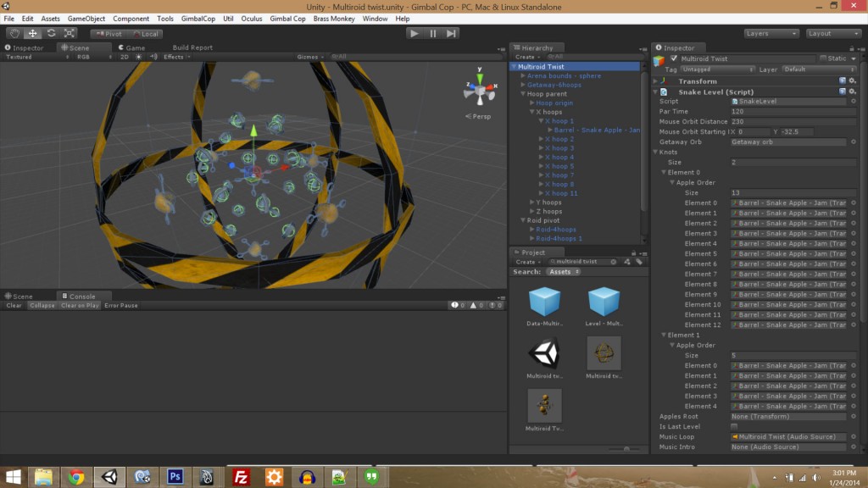Toggle scene audio speaker icon

click(153, 57)
